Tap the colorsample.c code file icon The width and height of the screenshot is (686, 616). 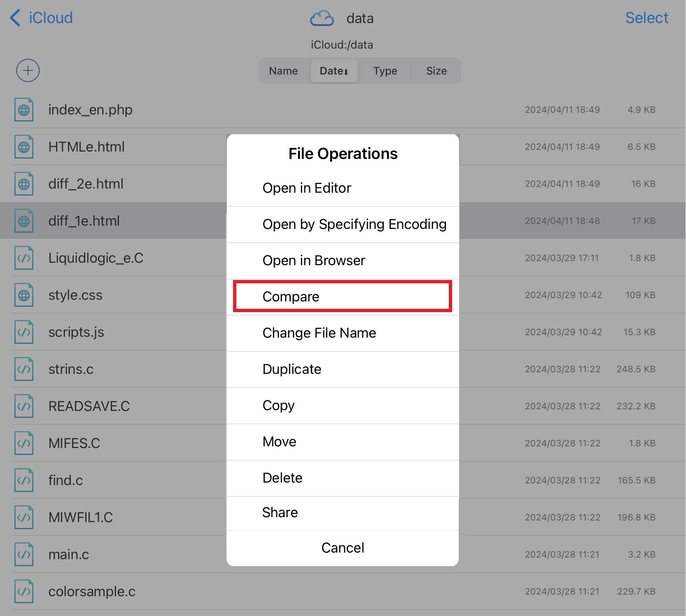pos(24,592)
